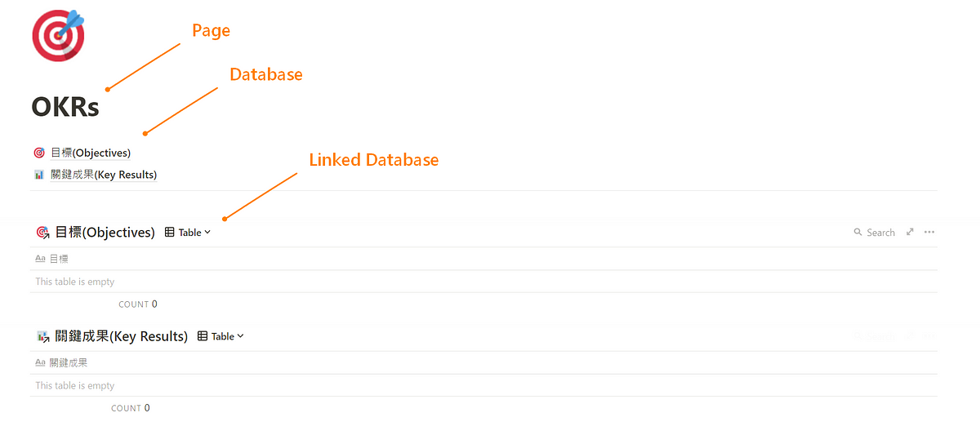The height and width of the screenshot is (435, 980).
Task: Expand Objectives database to full page
Action: 910,233
